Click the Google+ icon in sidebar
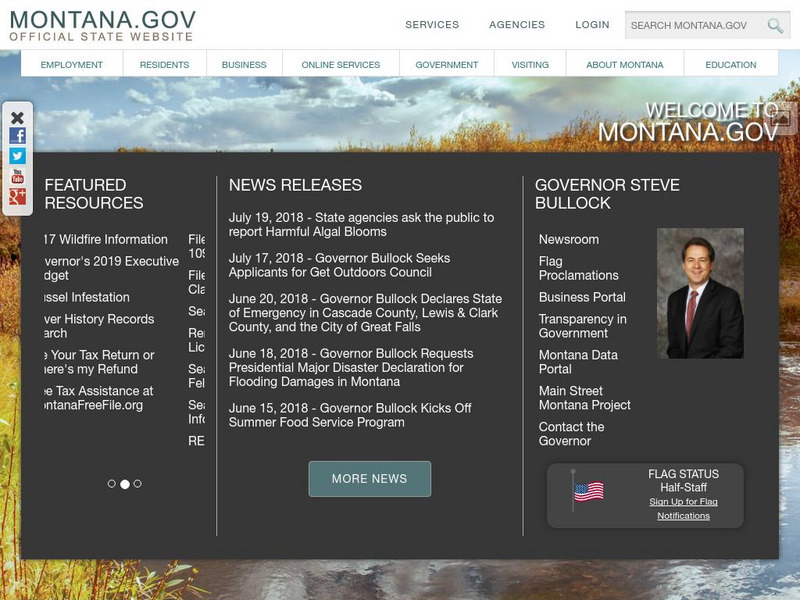The image size is (800, 600). 17,196
